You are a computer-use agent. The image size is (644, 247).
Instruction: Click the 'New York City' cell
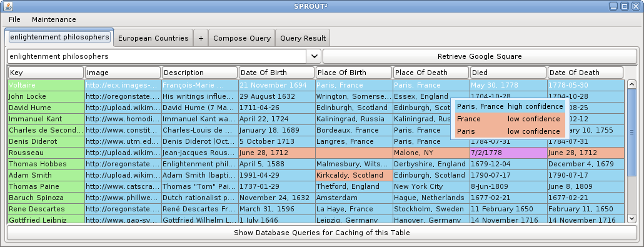click(431, 186)
